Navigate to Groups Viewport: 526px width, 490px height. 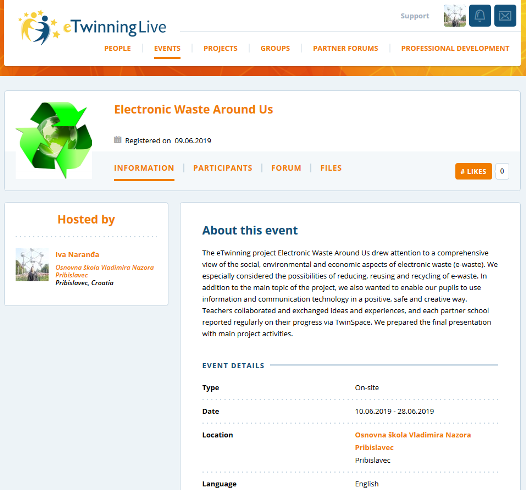[x=275, y=49]
